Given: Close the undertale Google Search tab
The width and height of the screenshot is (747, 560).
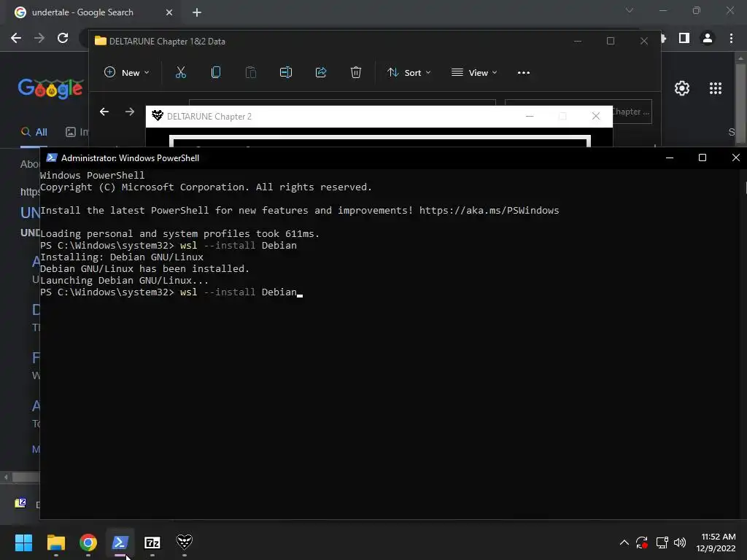Looking at the screenshot, I should coord(169,12).
